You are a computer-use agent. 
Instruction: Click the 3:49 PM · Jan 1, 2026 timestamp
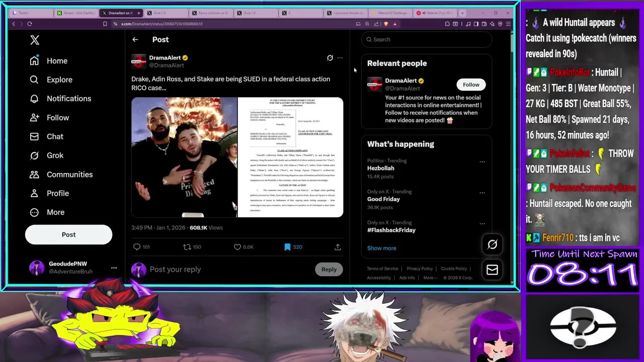pos(158,228)
